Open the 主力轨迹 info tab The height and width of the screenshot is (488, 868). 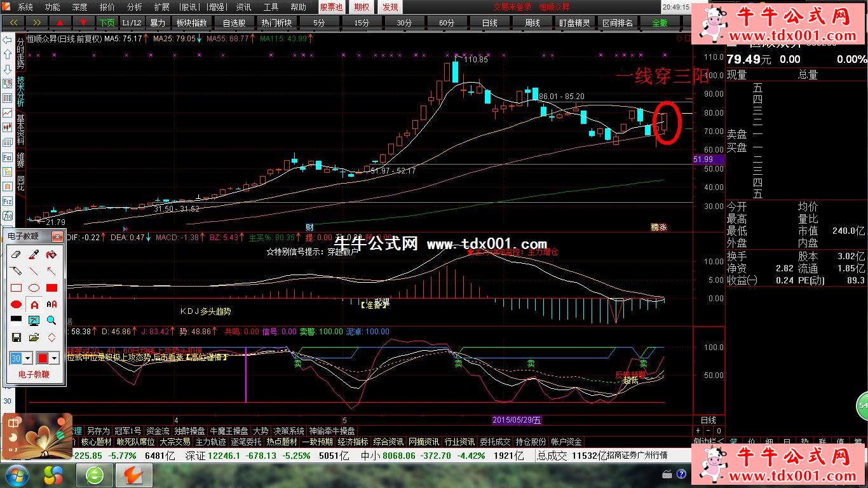tap(210, 442)
